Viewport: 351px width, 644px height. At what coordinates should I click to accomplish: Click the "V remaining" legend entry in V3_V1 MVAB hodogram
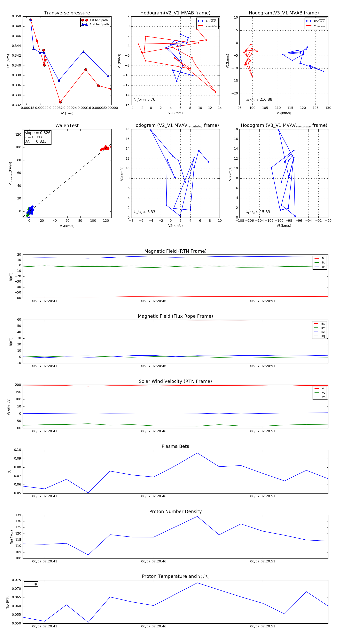point(316,26)
